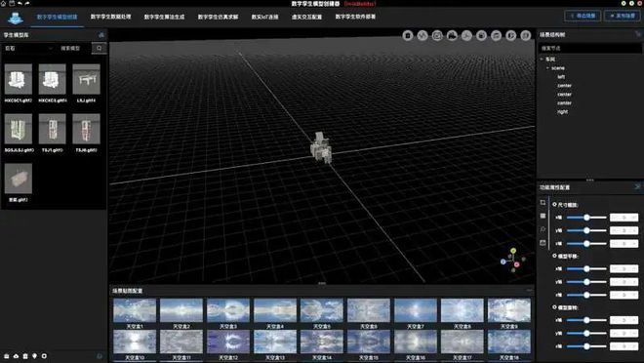This screenshot has width=644, height=363.
Task: Click the icon in the 功能属性配置 panel header
Action: point(637,187)
